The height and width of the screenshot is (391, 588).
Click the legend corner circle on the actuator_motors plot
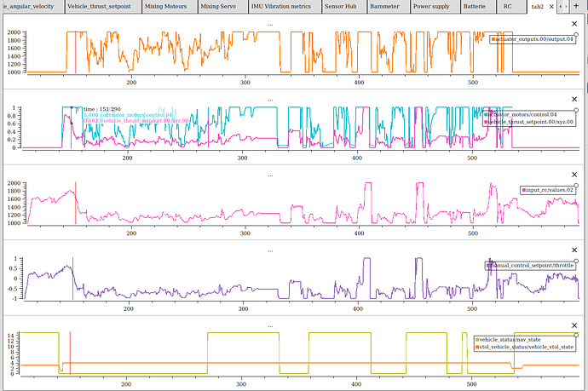[576, 110]
